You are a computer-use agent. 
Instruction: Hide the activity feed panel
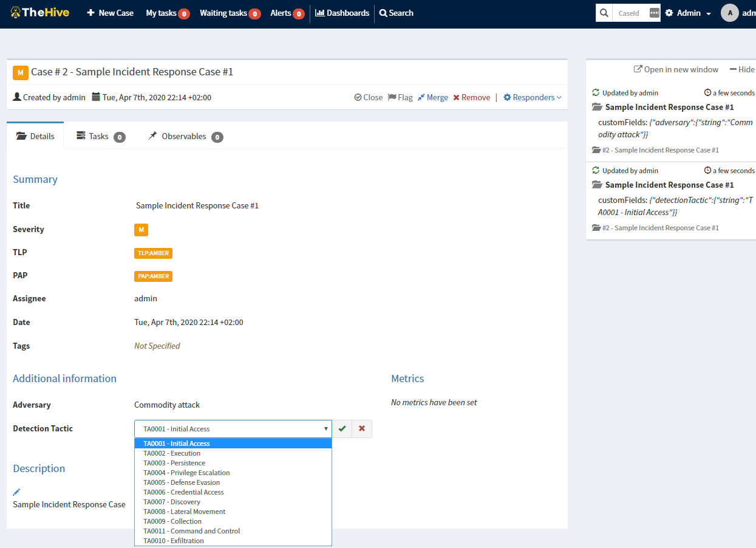pyautogui.click(x=742, y=69)
